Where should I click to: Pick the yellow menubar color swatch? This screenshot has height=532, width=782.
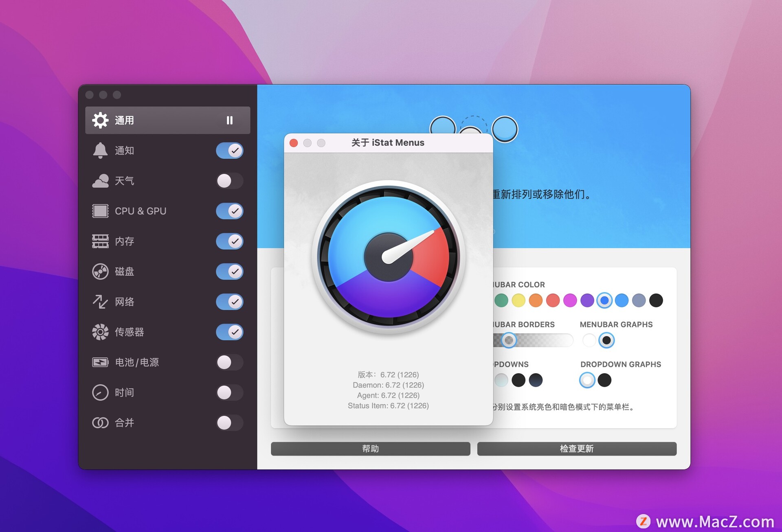[x=518, y=300]
